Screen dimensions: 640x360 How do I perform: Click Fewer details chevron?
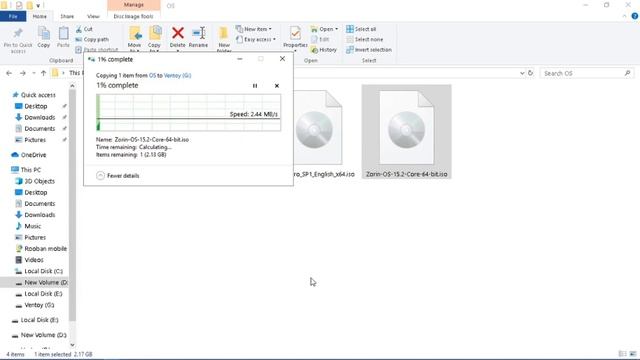[100, 176]
